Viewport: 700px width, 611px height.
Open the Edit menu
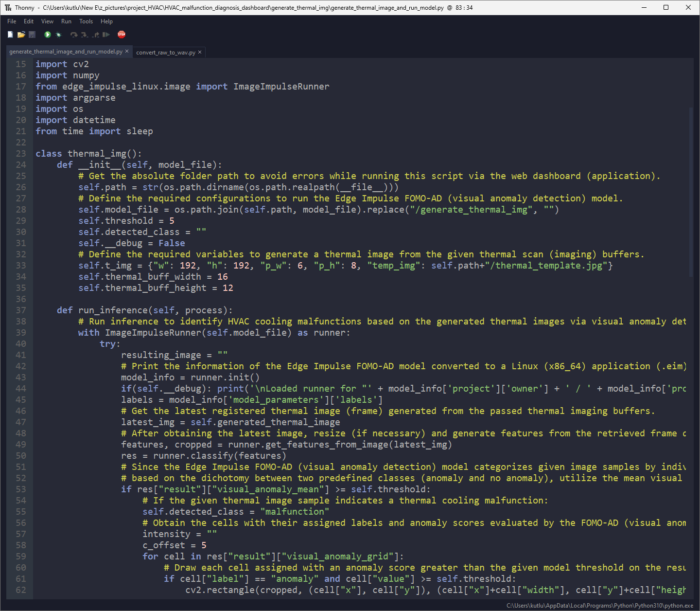(29, 21)
